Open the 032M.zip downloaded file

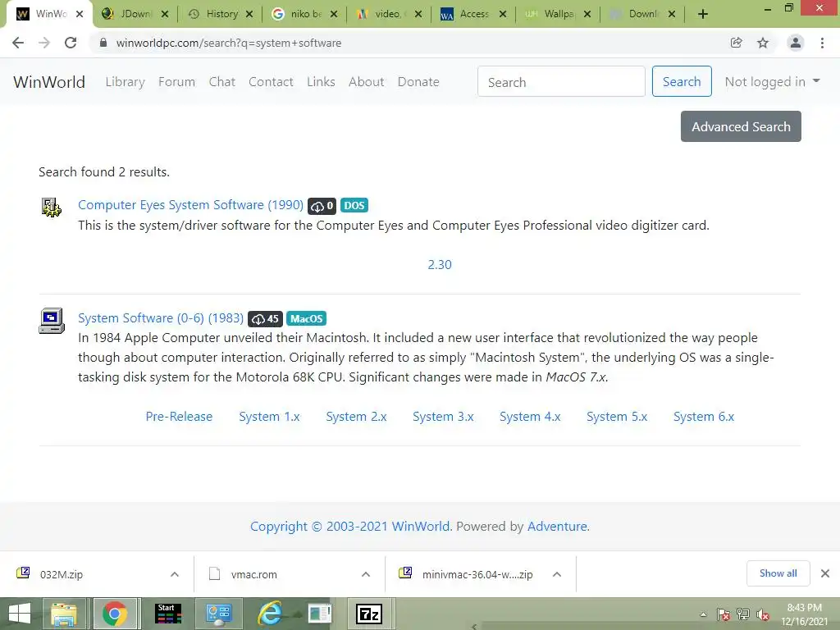(x=62, y=574)
